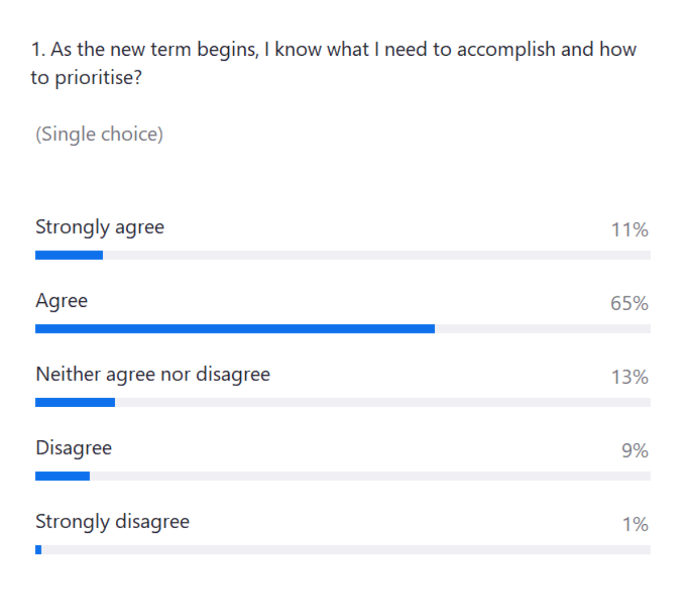
Task: Click the grey unfilled part of Agree bar
Action: [542, 329]
